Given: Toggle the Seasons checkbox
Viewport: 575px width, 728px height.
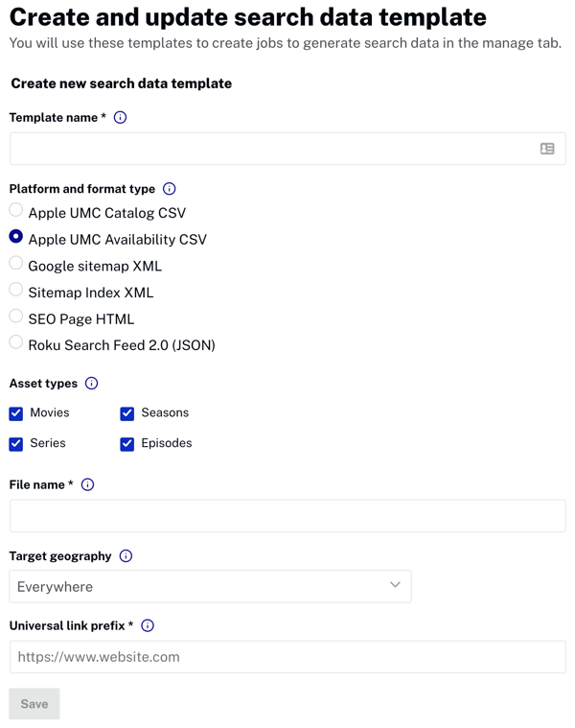Looking at the screenshot, I should click(x=127, y=413).
